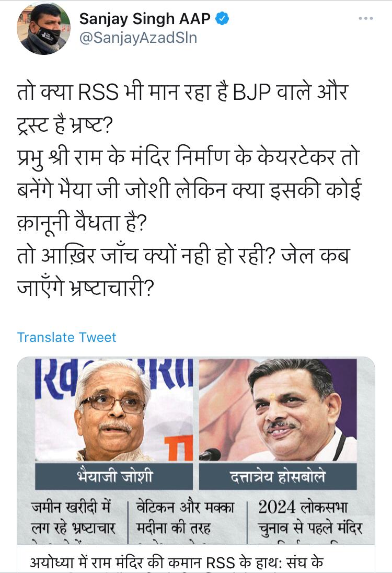This screenshot has width=392, height=573.
Task: Click the tweet text mentioning RSS and BJP
Action: tap(182, 91)
